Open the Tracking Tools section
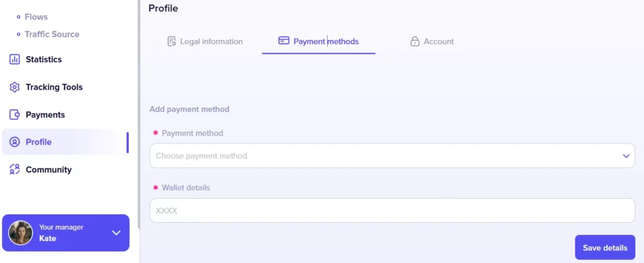This screenshot has height=263, width=644. 54,87
